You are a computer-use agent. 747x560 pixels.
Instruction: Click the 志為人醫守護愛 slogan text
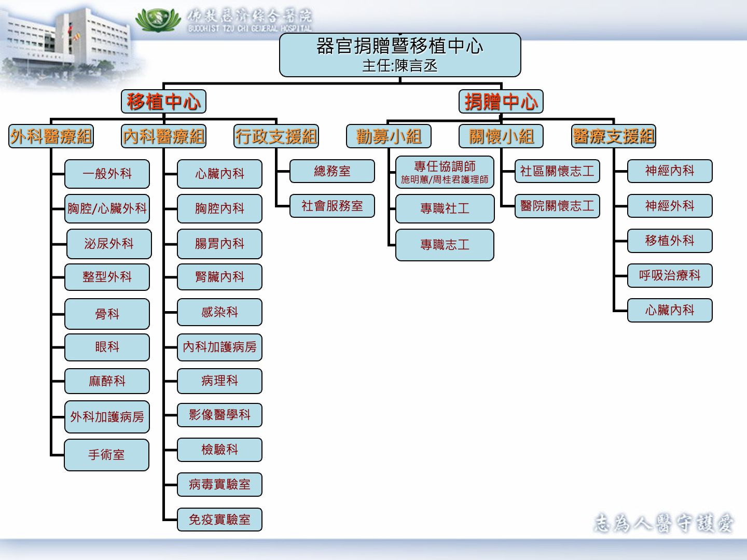coord(663,523)
